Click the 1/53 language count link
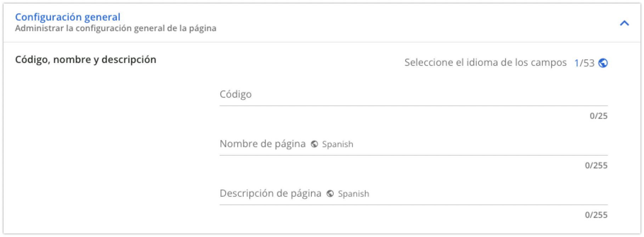This screenshot has width=644, height=237. pos(584,63)
